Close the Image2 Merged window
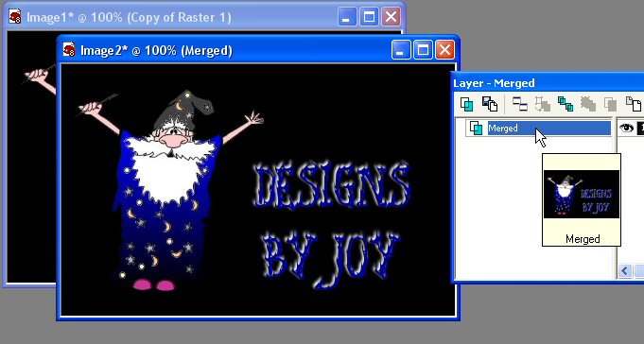644x344 pixels. point(444,50)
